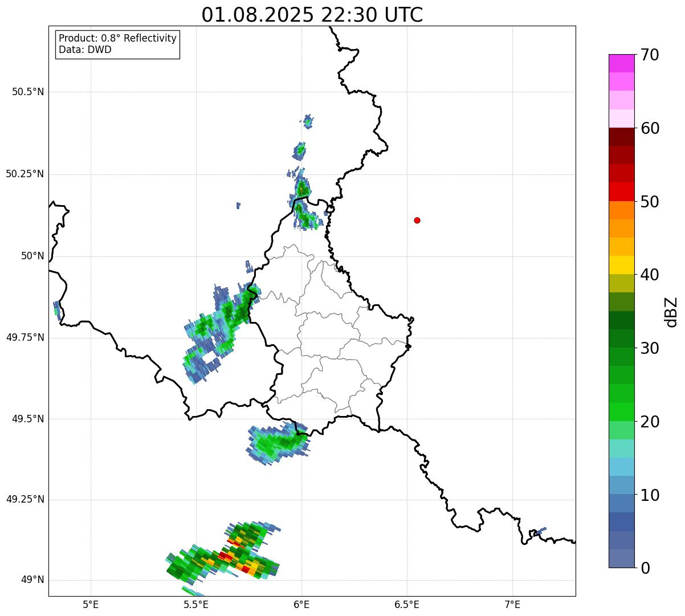Click the latitude label 49.75°N

click(25, 337)
